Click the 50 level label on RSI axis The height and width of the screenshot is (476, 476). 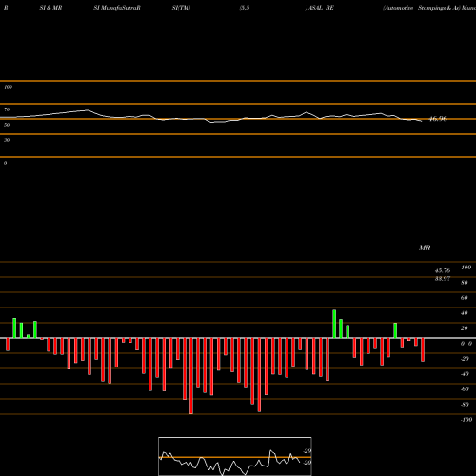click(x=7, y=125)
